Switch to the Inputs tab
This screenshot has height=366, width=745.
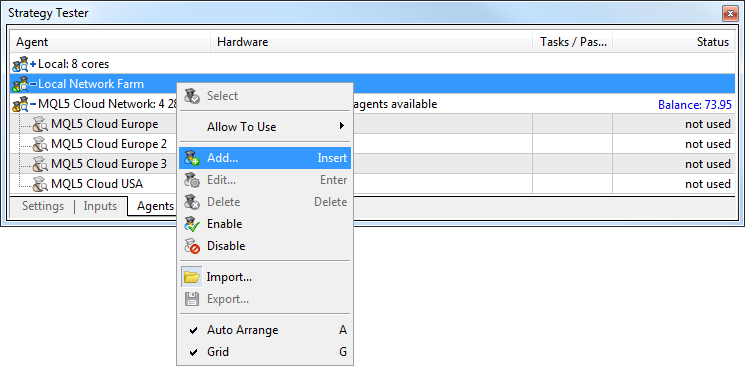(100, 206)
